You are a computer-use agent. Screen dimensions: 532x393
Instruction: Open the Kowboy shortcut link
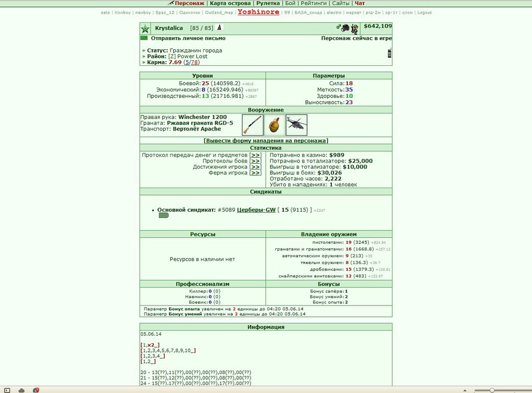point(122,13)
